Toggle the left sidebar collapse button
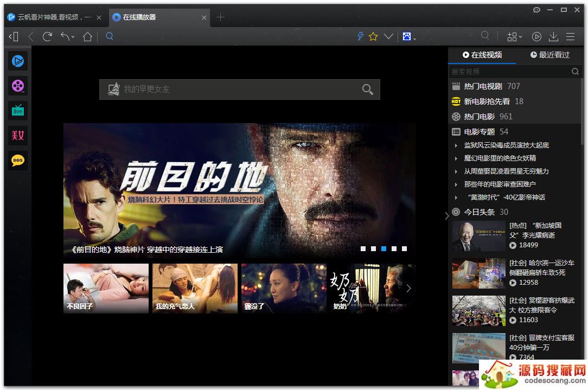This screenshot has width=588, height=390. 14,36
